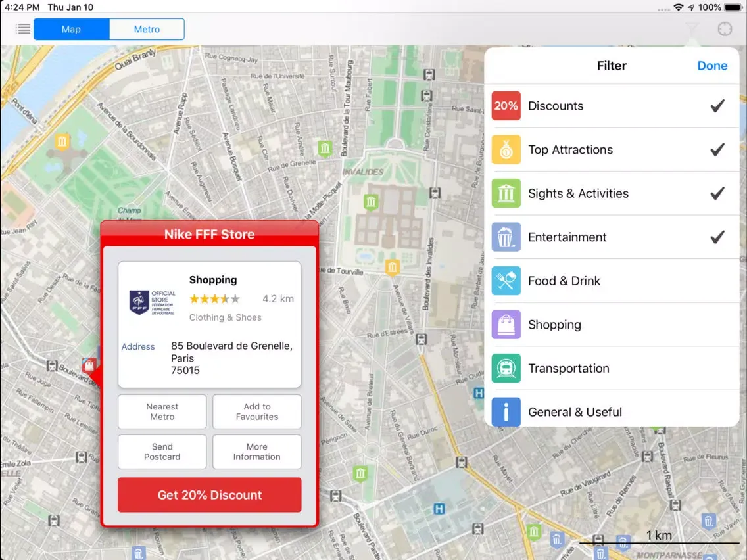The width and height of the screenshot is (747, 560).
Task: Click the 4:24 PM clock
Action: pyautogui.click(x=22, y=7)
